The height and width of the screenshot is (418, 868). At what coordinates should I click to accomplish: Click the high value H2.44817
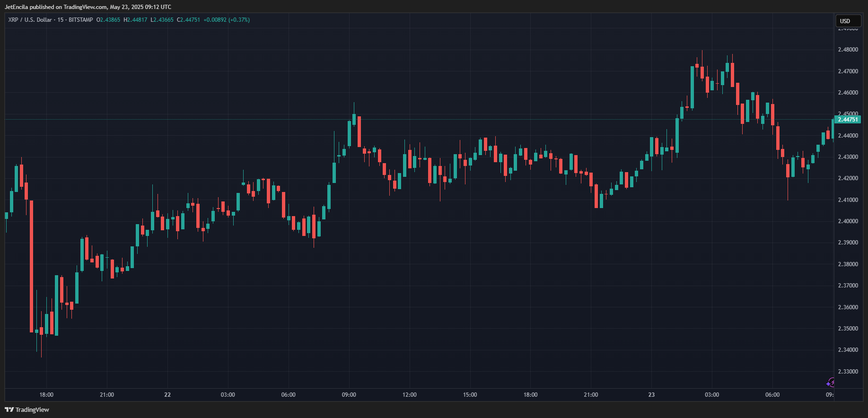pyautogui.click(x=135, y=20)
